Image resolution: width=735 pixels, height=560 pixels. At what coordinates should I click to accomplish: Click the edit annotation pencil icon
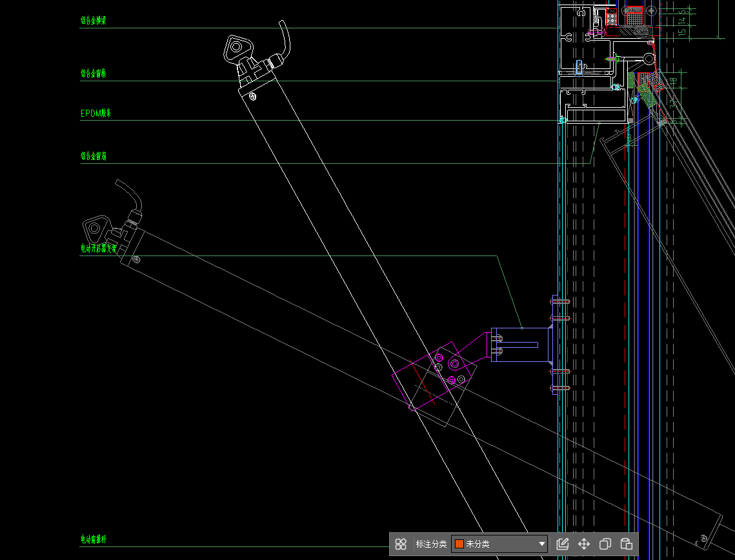coord(562,544)
